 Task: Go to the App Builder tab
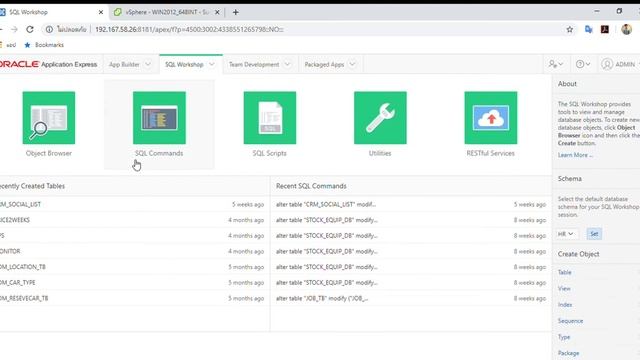pyautogui.click(x=124, y=64)
